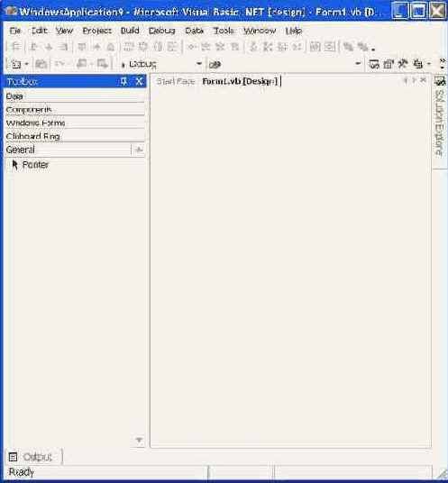Click the Align Centers toolbar icon
Image resolution: width=448 pixels, height=483 pixels.
tap(49, 47)
